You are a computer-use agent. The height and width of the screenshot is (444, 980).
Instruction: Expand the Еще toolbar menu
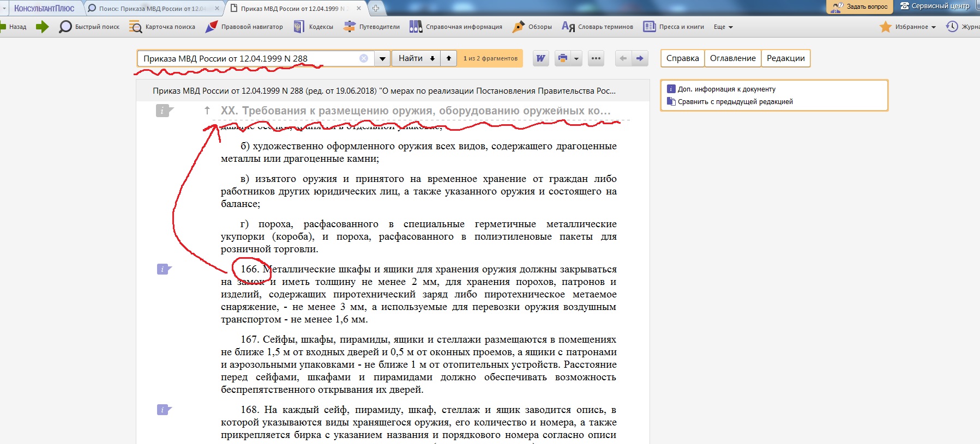723,27
